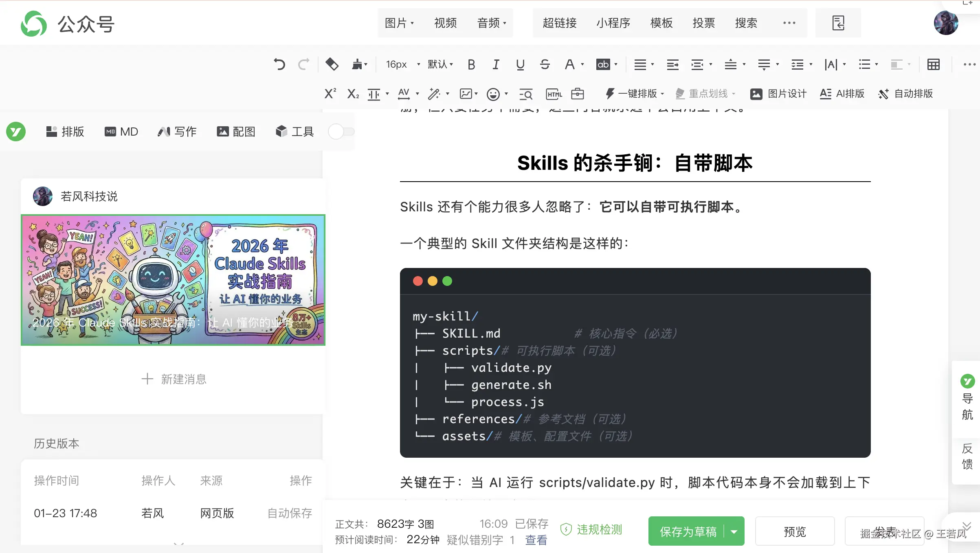980x553 pixels.
Task: Toggle bold formatting button
Action: pos(471,64)
